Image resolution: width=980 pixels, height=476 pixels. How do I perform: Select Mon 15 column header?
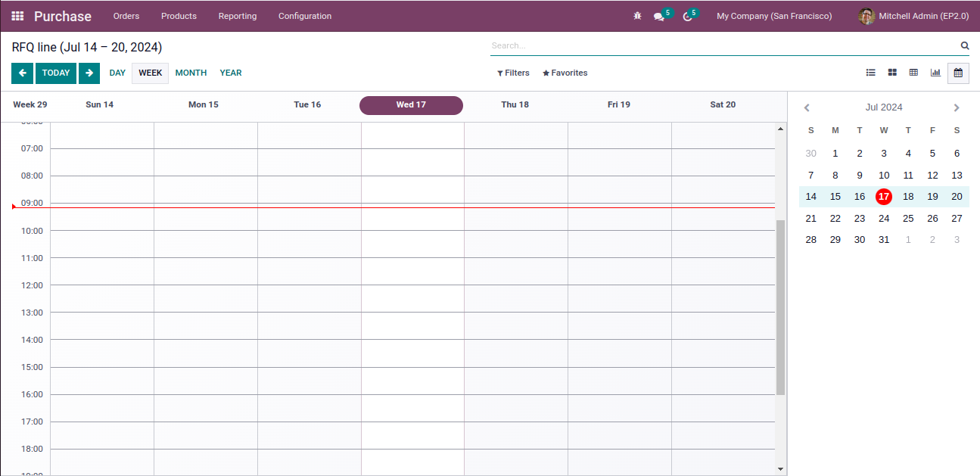click(203, 105)
